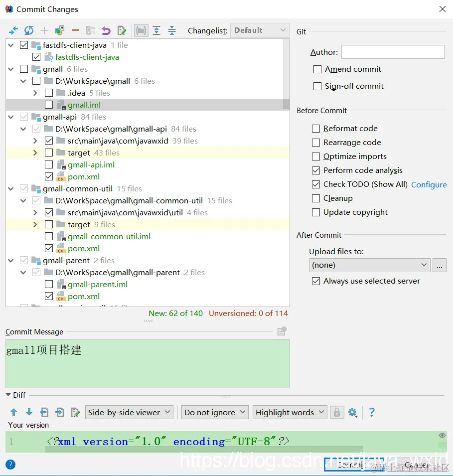Toggle the Check TODO checkbox

point(316,184)
